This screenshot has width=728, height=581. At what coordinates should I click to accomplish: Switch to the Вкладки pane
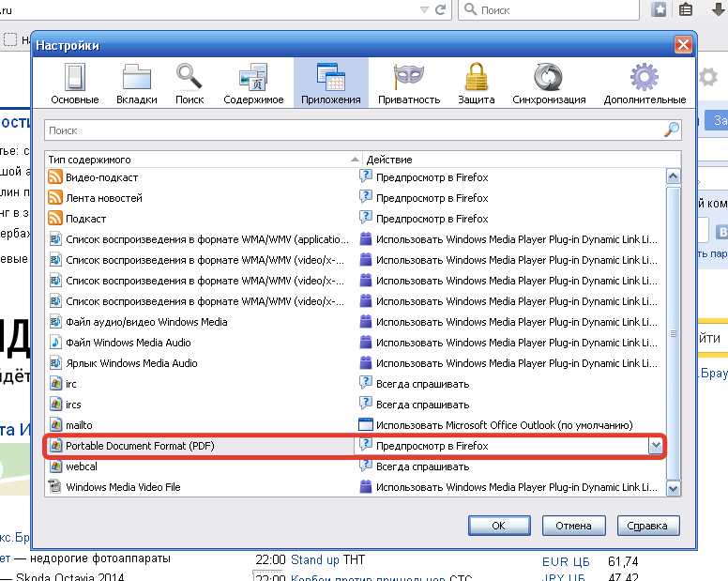coord(137,84)
